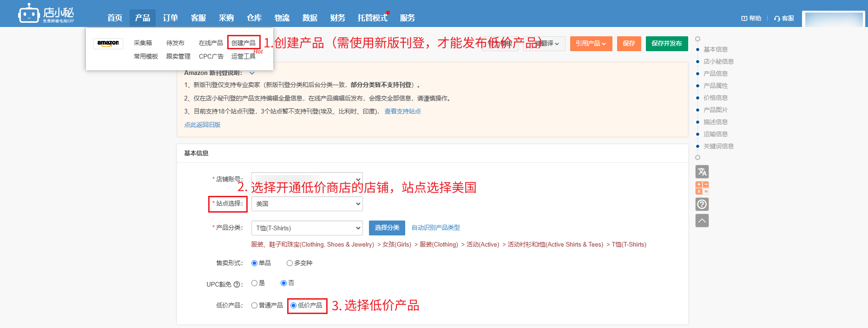Choose CPC广告 in the Amazon submenu
The height and width of the screenshot is (328, 868).
211,56
